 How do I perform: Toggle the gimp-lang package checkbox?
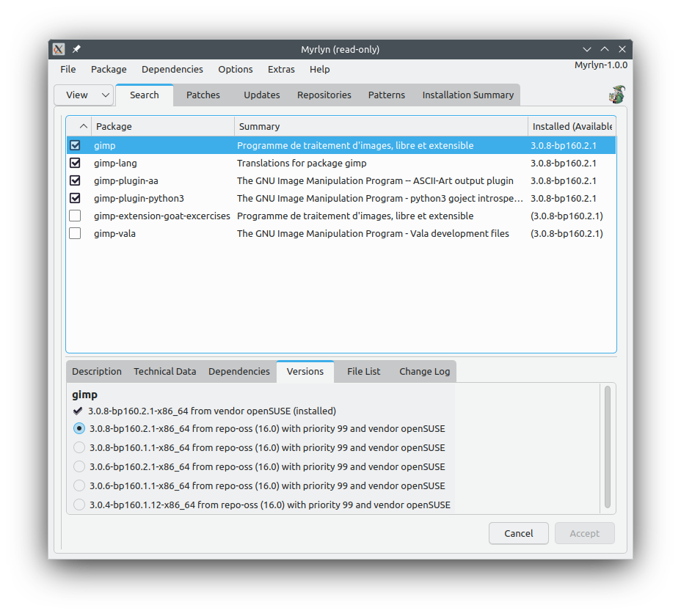75,164
